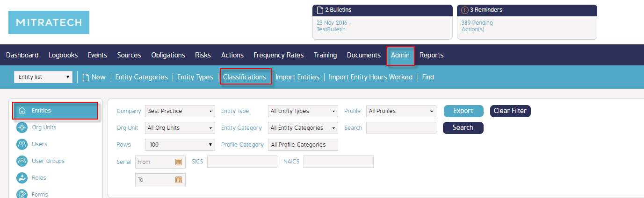Open the Entity Category dropdown

(x=303, y=128)
